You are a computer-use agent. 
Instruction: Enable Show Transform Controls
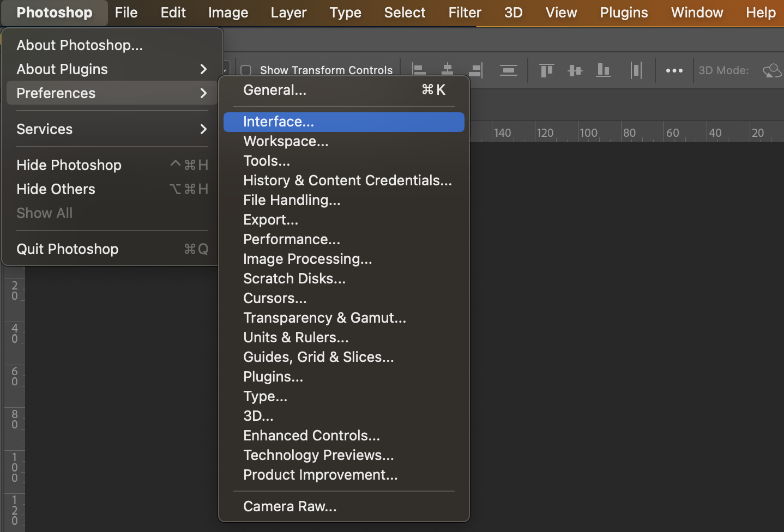245,70
